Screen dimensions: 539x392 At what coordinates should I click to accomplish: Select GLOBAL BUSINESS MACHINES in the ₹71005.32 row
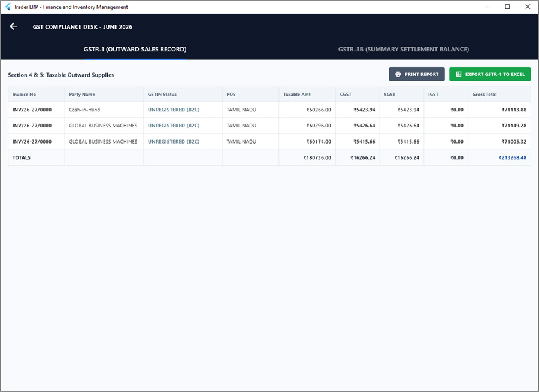[103, 142]
